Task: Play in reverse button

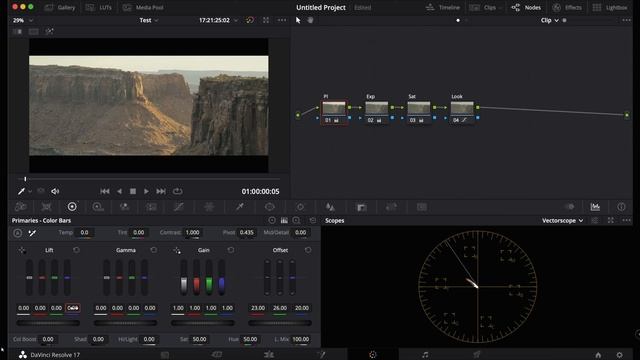Action: click(x=119, y=191)
